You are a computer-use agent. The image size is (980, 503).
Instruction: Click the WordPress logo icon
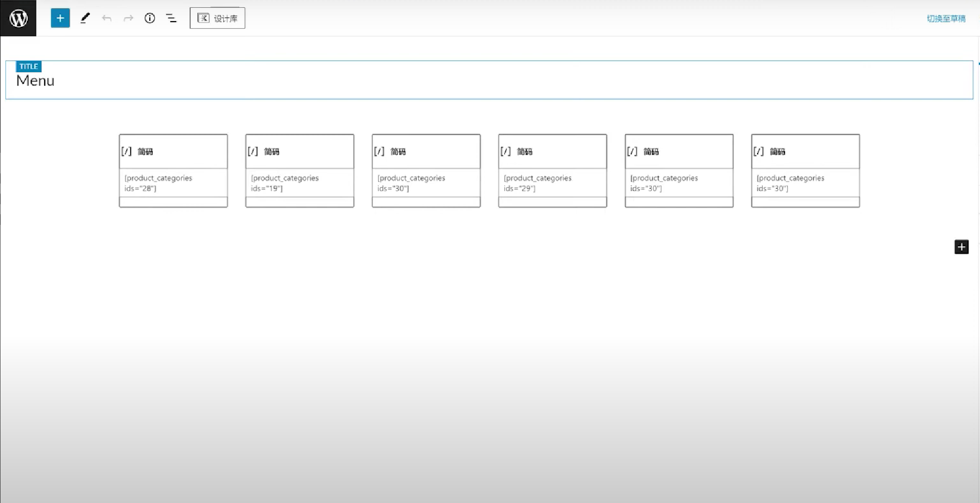(18, 18)
